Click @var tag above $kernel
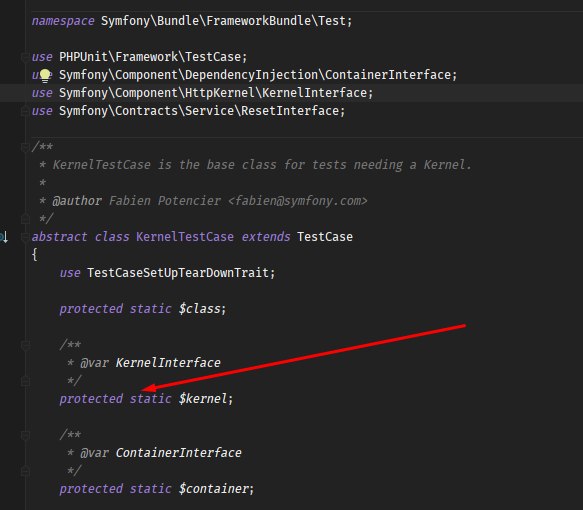 click(x=94, y=363)
